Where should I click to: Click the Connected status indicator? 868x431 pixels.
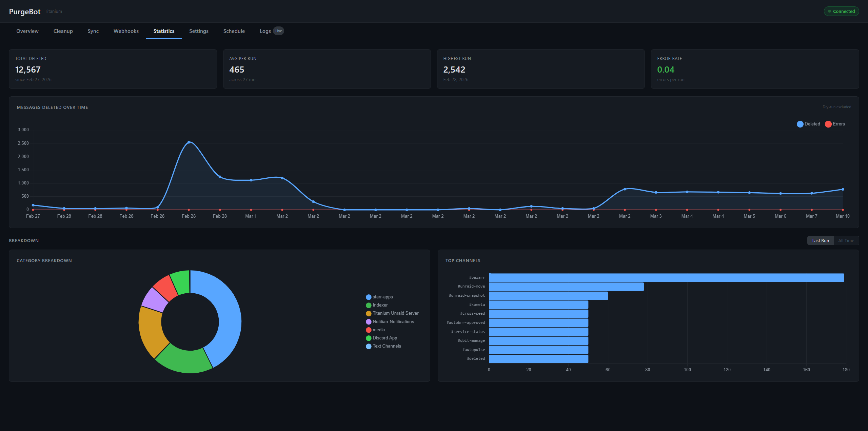click(x=841, y=11)
